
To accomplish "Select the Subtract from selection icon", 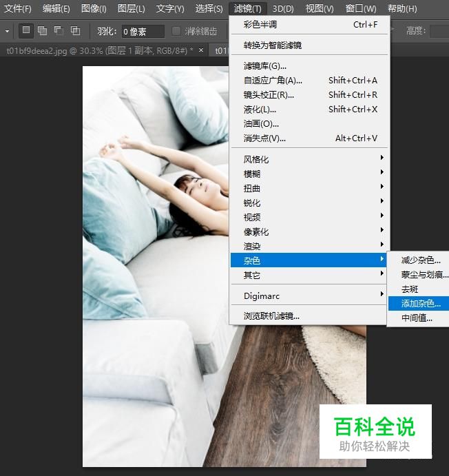I will pyautogui.click(x=59, y=31).
